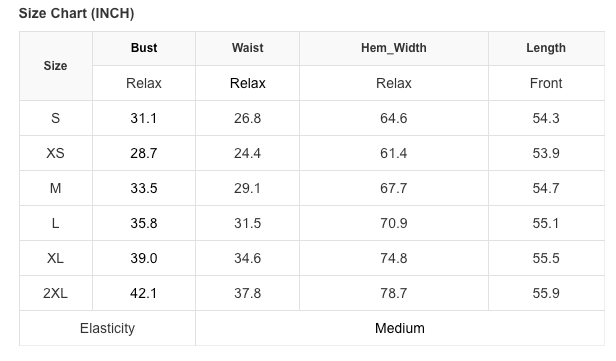Click the XL size row label
Image resolution: width=616 pixels, height=361 pixels.
[x=55, y=258]
